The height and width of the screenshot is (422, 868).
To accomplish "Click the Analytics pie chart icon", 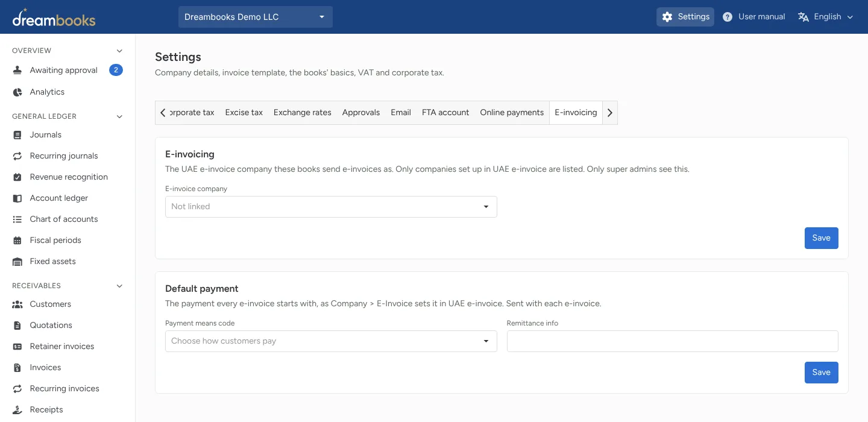I will [17, 92].
